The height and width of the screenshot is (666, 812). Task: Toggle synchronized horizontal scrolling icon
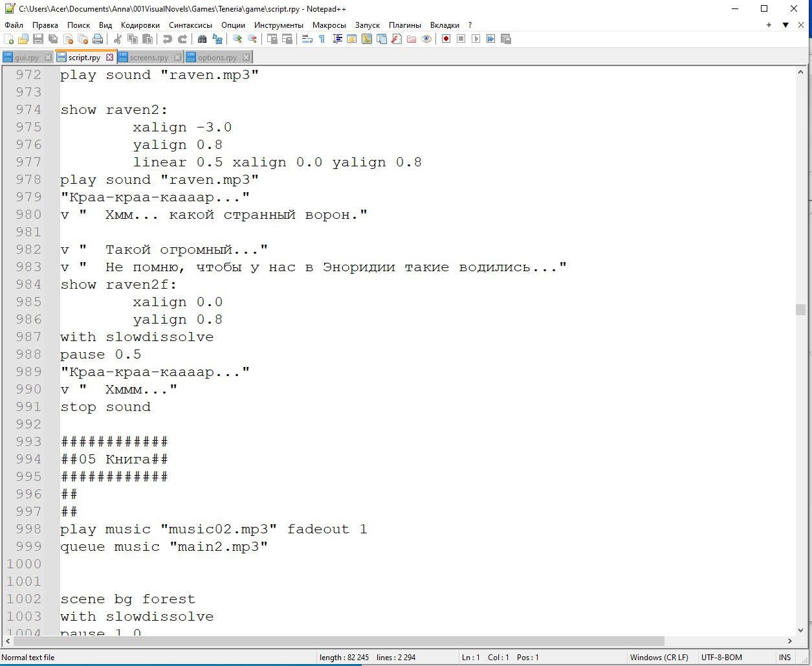point(287,39)
